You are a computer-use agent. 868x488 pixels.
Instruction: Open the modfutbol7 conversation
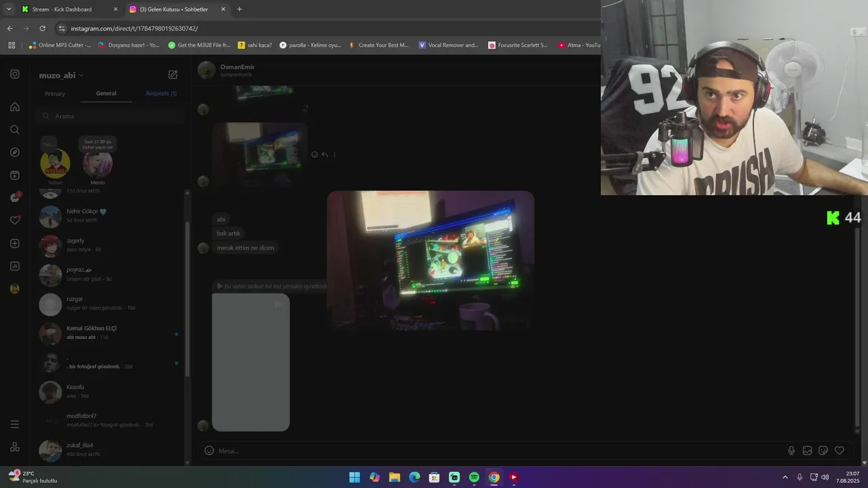pos(107,420)
